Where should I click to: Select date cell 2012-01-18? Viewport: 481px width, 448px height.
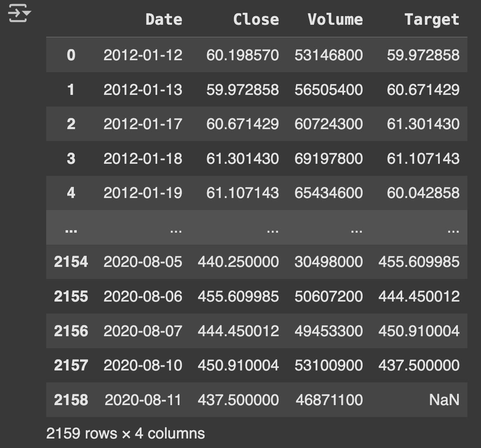click(x=143, y=159)
